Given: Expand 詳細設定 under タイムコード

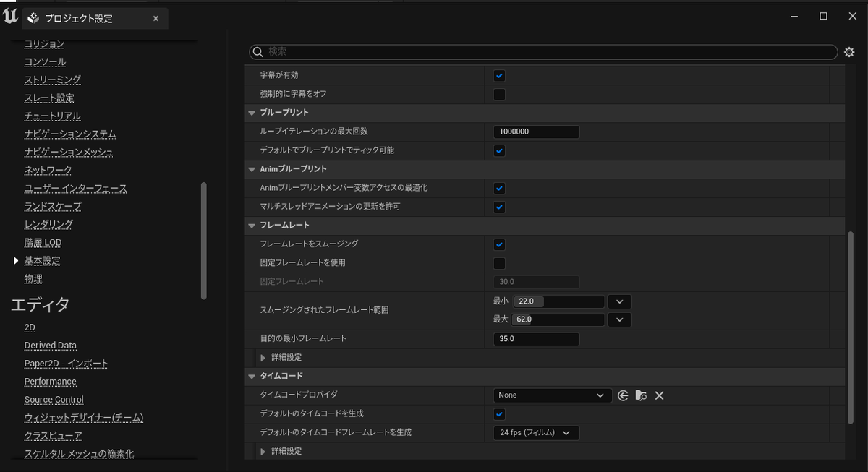Looking at the screenshot, I should tap(263, 451).
